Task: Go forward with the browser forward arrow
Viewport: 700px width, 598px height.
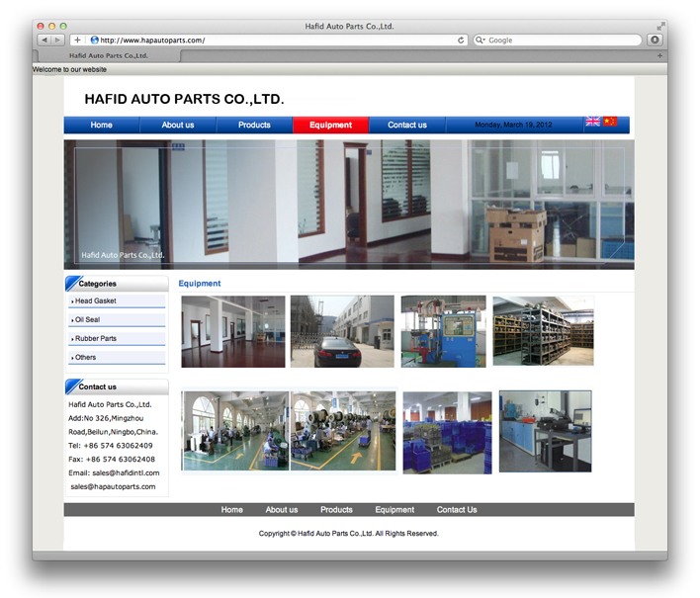Action: pyautogui.click(x=57, y=41)
